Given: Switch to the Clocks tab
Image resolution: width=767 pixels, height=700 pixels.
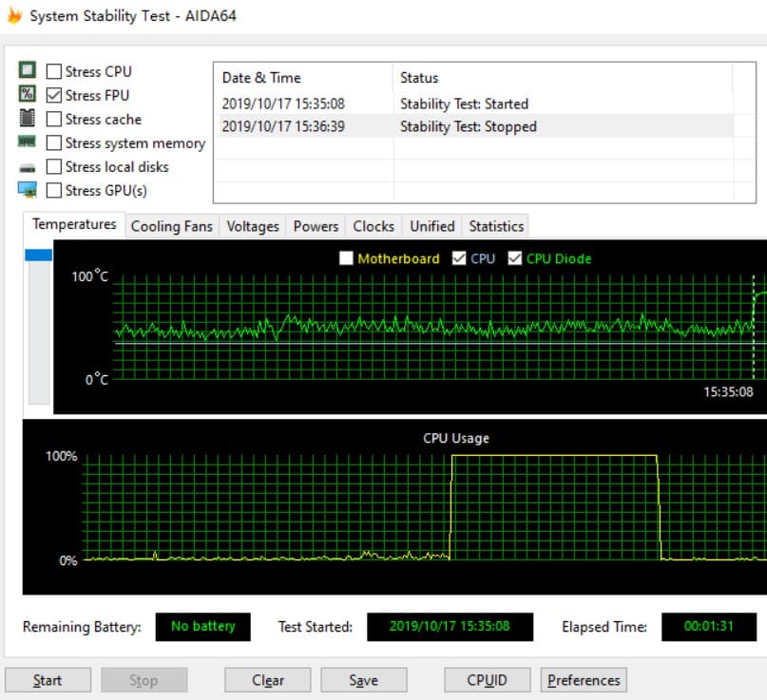Looking at the screenshot, I should pos(374,226).
